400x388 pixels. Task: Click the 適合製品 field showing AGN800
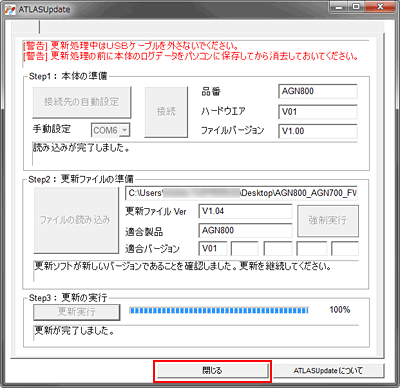tap(245, 230)
